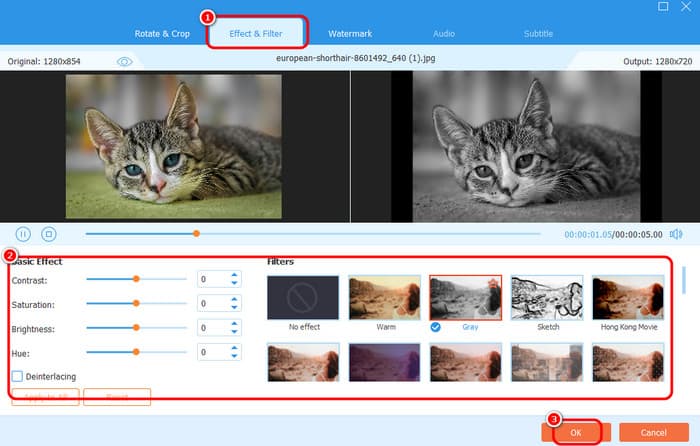Image resolution: width=700 pixels, height=446 pixels.
Task: Maximize the editor window
Action: point(663,6)
